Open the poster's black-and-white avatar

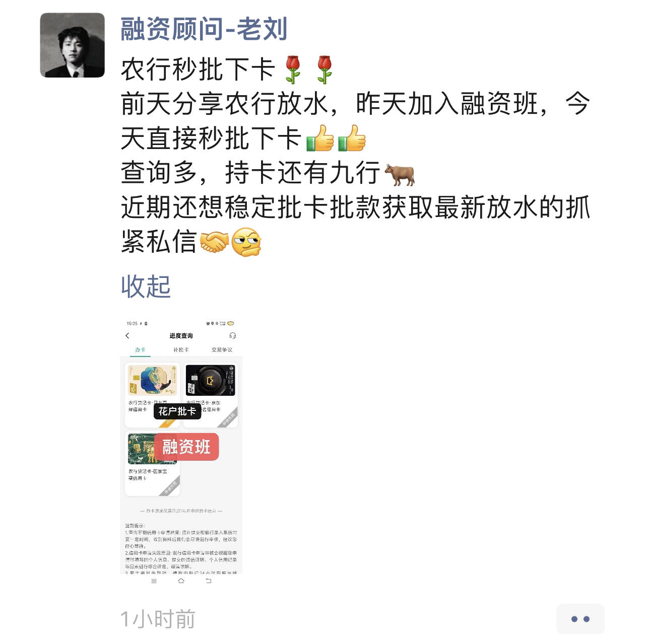point(73,45)
